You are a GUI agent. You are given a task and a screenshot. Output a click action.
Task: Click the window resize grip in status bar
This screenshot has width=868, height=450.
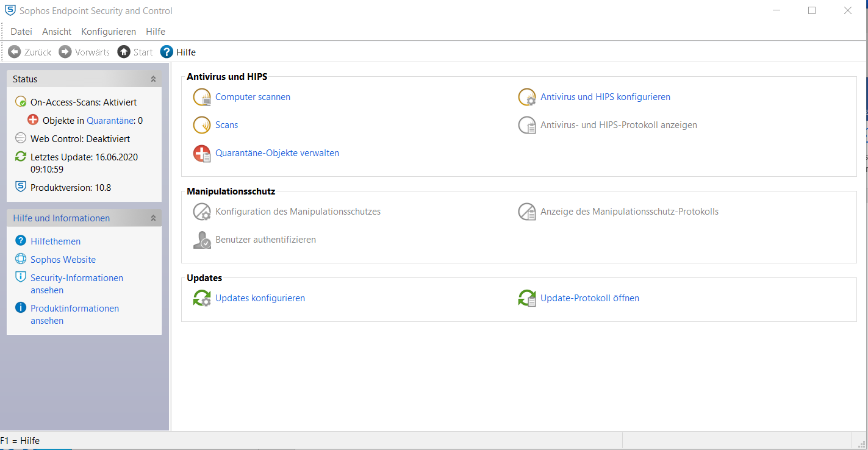pos(860,441)
